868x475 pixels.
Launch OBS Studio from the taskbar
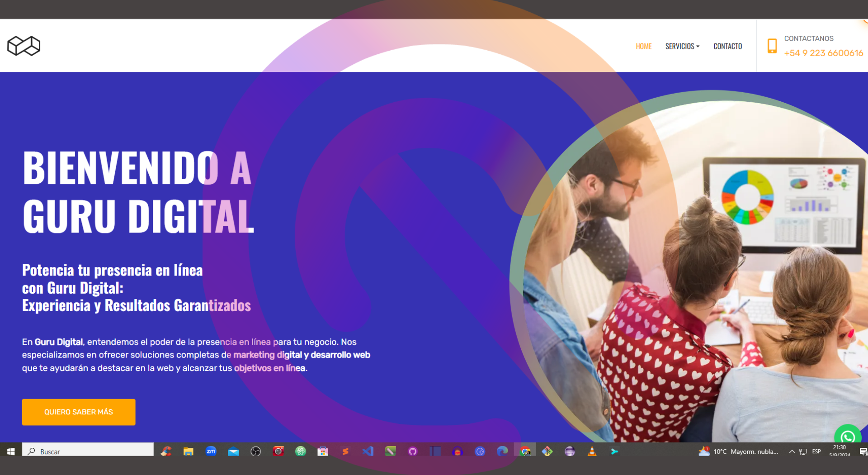(256, 451)
